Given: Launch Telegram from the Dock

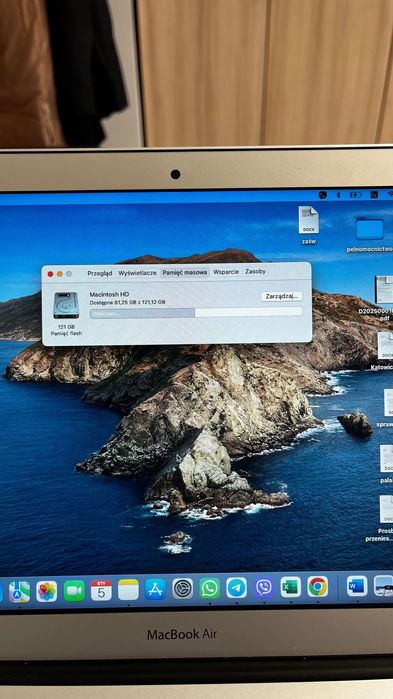Looking at the screenshot, I should (x=237, y=588).
